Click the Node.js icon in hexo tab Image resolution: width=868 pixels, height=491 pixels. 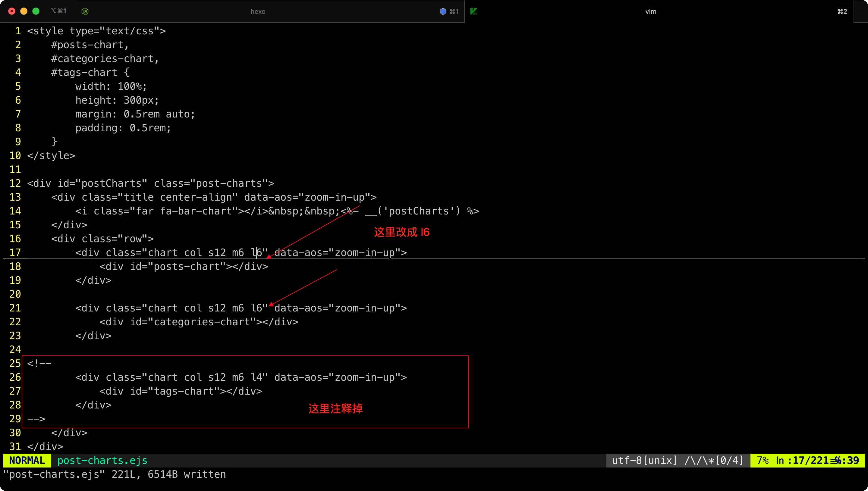tap(85, 11)
